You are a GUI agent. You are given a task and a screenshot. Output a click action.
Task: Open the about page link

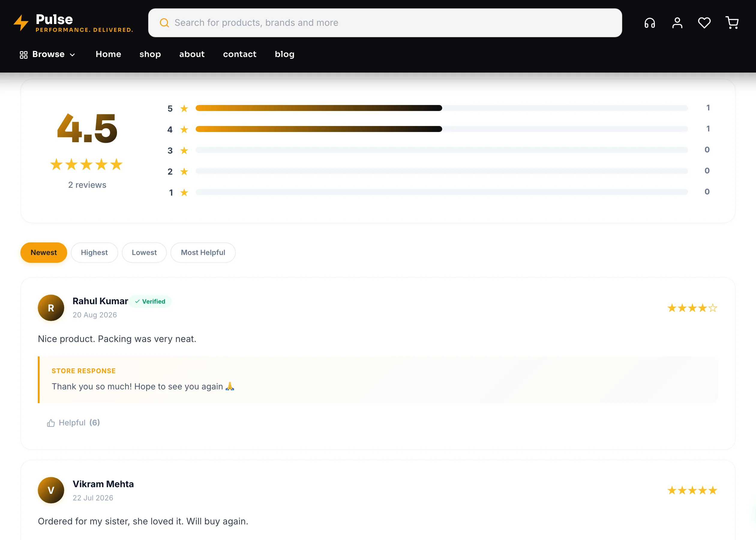[192, 54]
